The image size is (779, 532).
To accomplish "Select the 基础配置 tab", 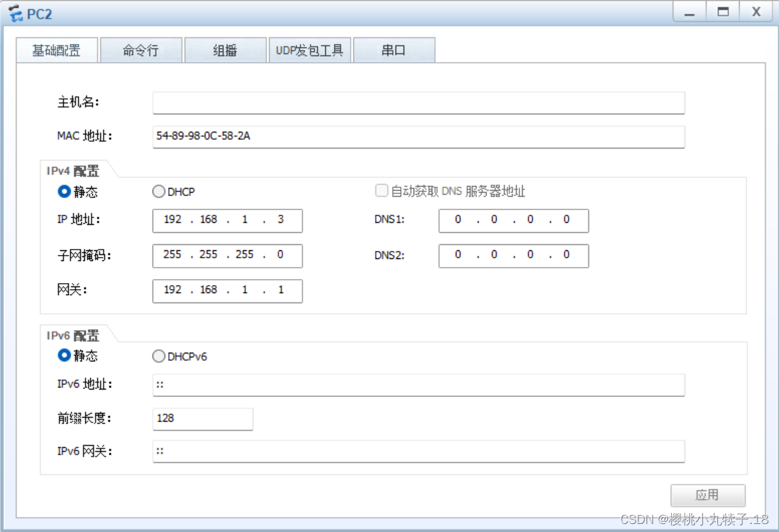I will (x=56, y=50).
